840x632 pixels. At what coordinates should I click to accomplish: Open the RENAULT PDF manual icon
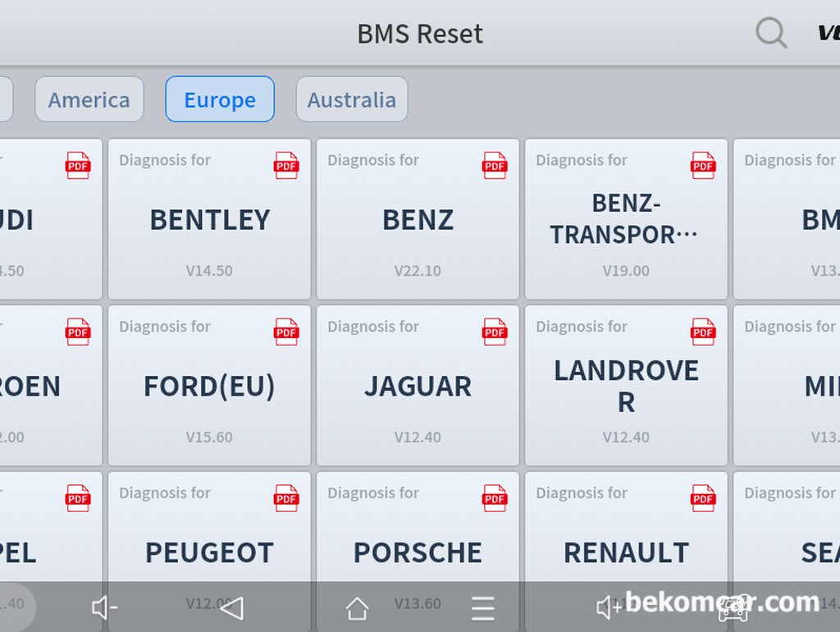point(703,498)
